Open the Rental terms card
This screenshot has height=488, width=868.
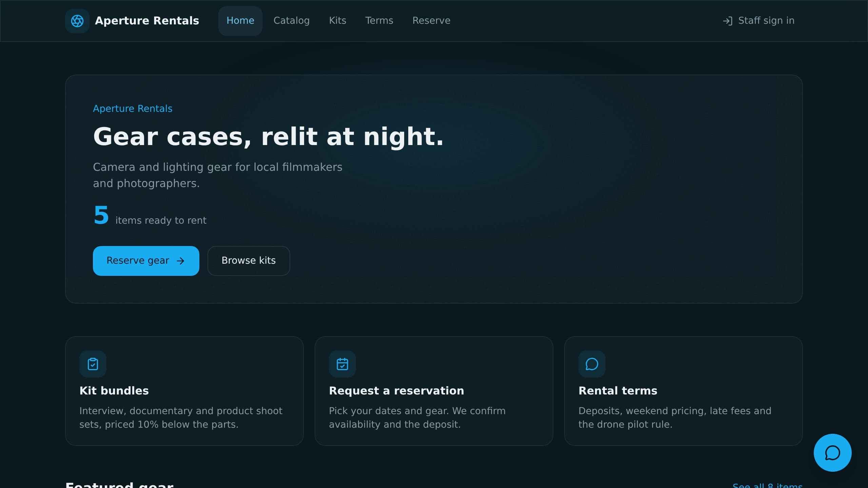(684, 391)
